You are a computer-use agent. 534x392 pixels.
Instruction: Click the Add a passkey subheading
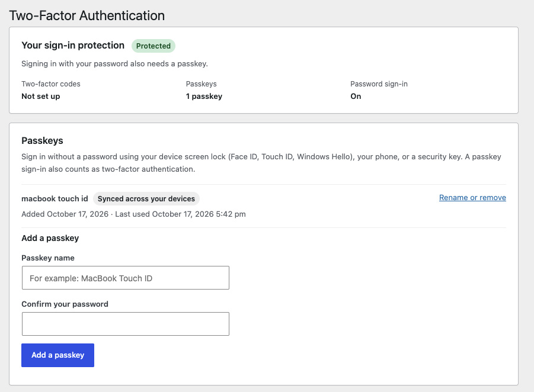pyautogui.click(x=50, y=238)
